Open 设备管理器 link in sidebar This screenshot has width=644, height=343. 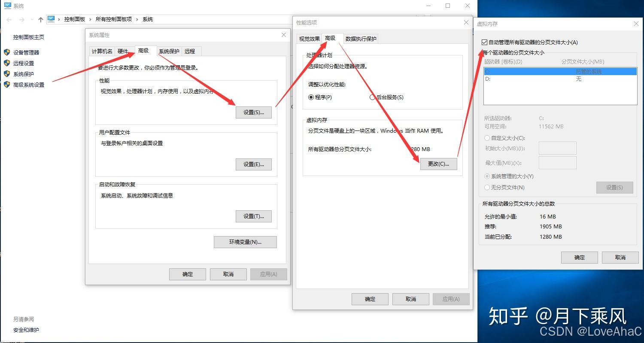(26, 52)
